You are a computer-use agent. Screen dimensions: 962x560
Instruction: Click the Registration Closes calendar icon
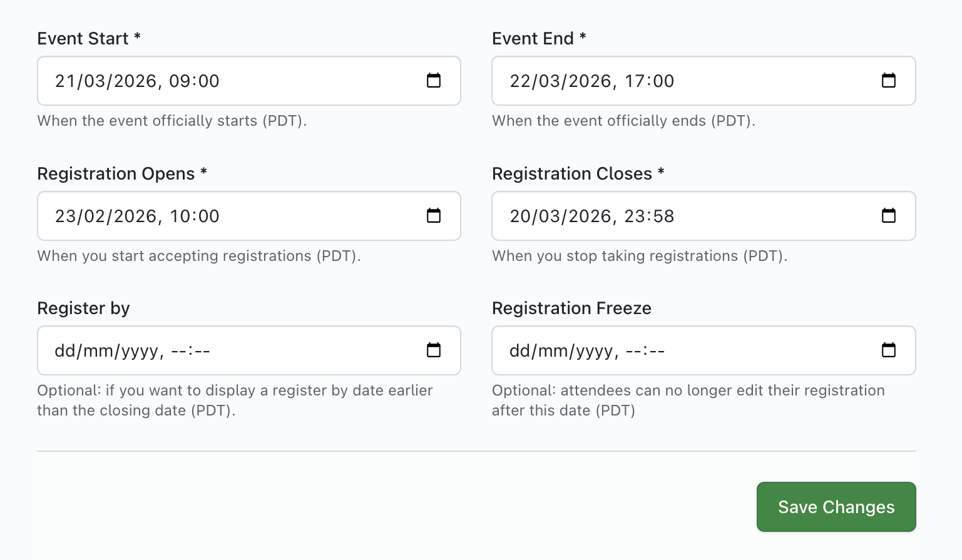888,216
